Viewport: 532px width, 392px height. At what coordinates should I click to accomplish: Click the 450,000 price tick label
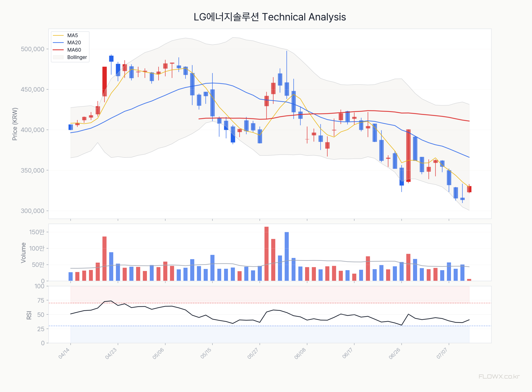(32, 89)
